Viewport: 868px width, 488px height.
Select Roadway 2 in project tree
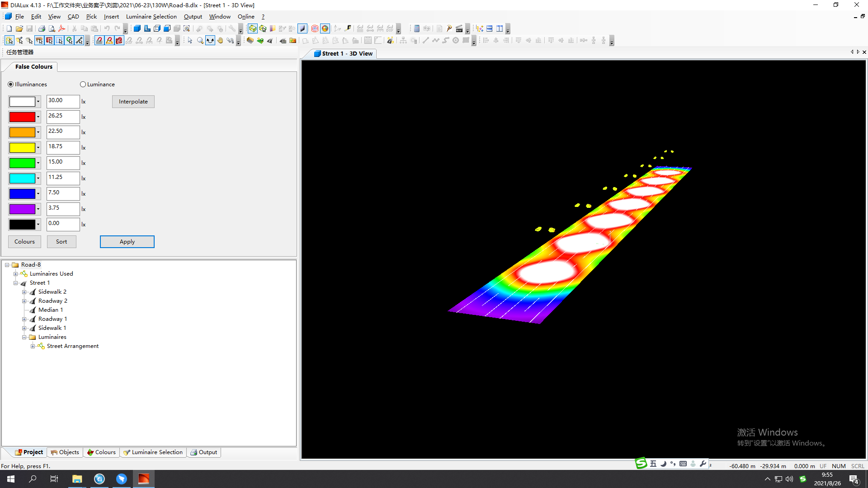(53, 301)
